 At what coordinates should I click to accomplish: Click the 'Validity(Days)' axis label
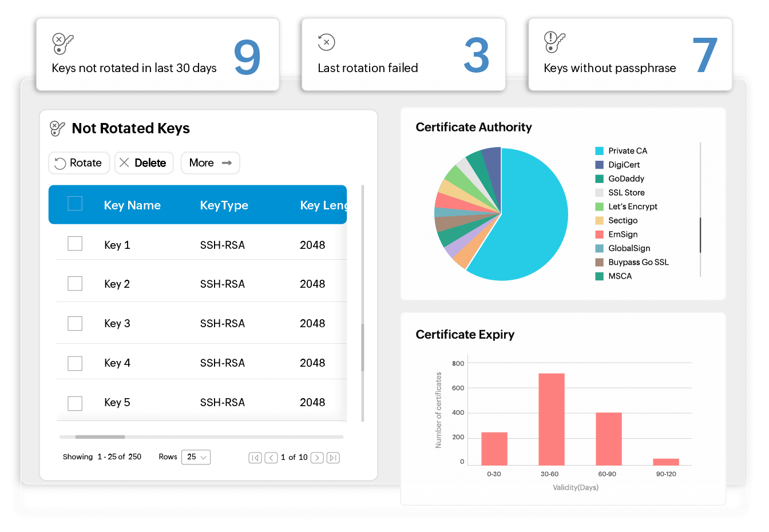[x=576, y=487]
